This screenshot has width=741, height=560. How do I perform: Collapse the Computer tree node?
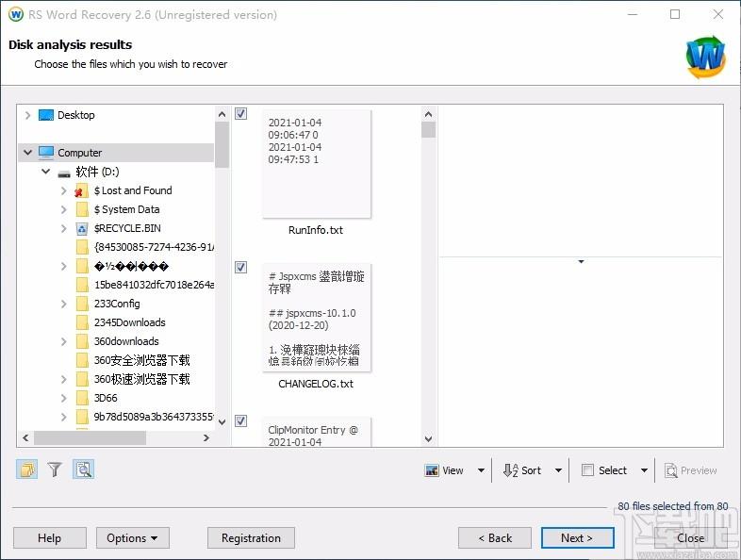27,153
